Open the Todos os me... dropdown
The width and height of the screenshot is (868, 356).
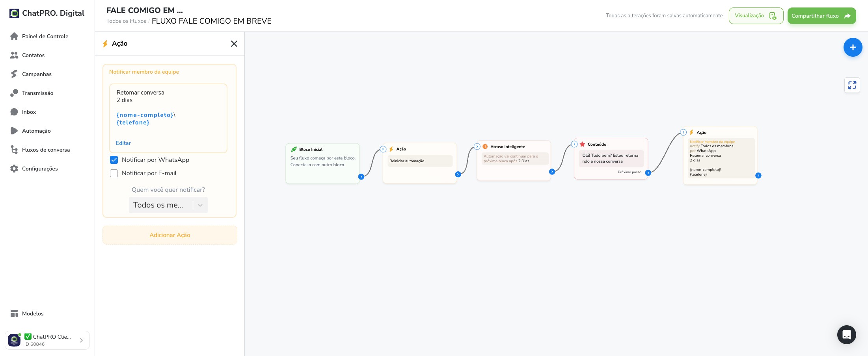[168, 205]
